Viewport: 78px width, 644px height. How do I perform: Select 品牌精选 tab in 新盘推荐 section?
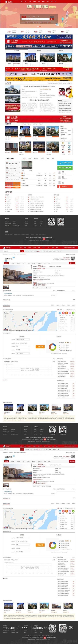click(x=29, y=124)
